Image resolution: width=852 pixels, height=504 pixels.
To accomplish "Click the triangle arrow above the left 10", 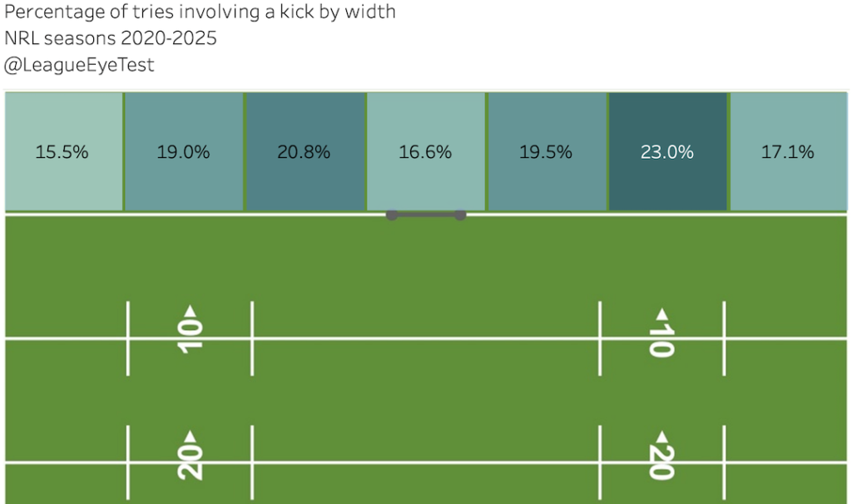I will [190, 311].
